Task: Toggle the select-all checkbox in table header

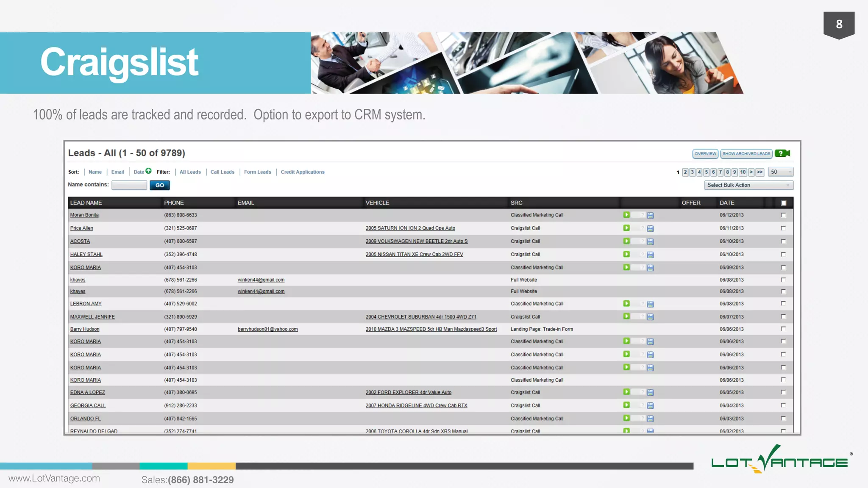Action: (x=784, y=203)
